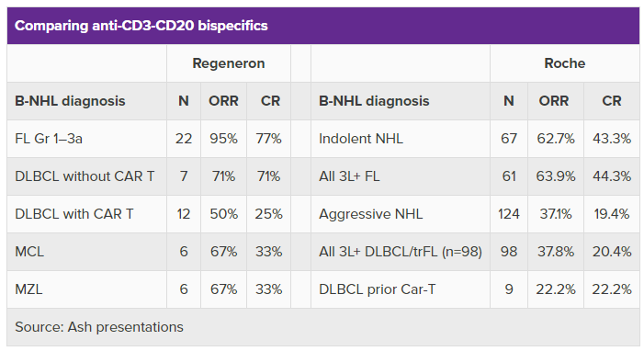Select the 77% CR value
This screenshot has height=351, width=644.
(268, 139)
